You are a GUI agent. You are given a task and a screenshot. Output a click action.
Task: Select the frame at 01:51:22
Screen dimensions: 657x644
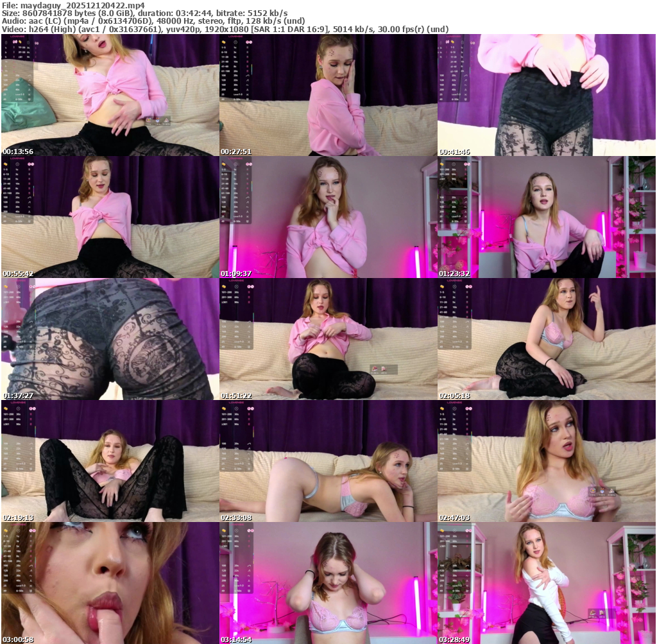[x=328, y=339]
